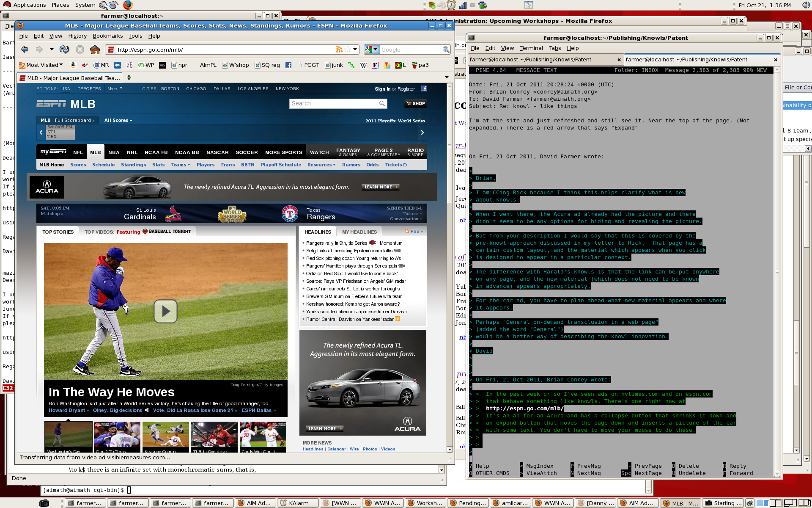Click the scoreboard next arrow
Image resolution: width=812 pixels, height=508 pixels.
422,133
